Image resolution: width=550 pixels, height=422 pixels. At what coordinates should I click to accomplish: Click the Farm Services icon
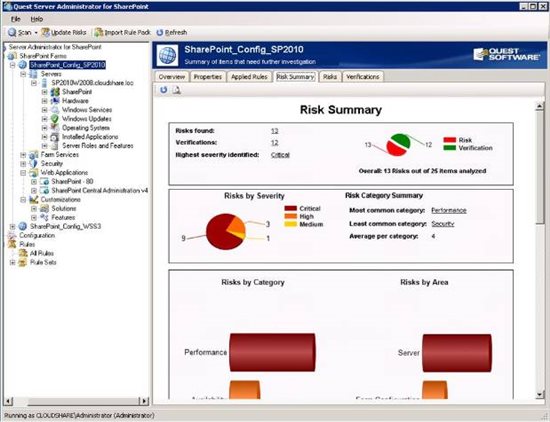pos(34,155)
